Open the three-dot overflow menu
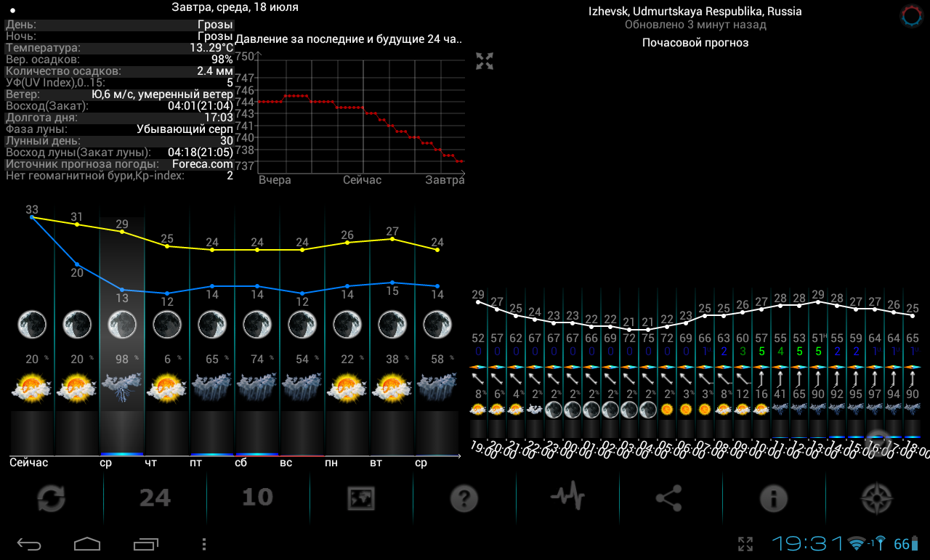This screenshot has height=560, width=930. point(204,544)
